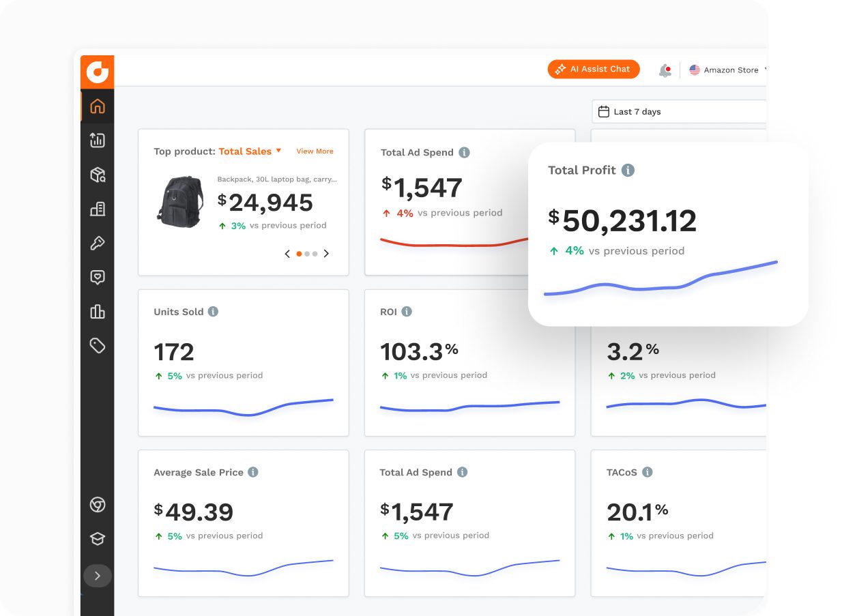Open the business/company icon in sidebar
Image resolution: width=857 pixels, height=616 pixels.
click(x=97, y=209)
